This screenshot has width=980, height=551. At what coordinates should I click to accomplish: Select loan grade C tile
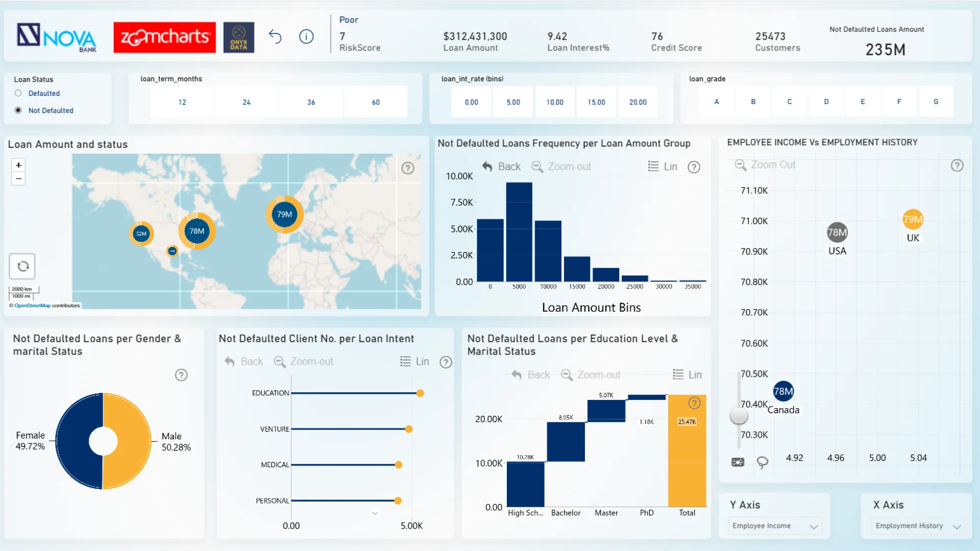point(789,102)
